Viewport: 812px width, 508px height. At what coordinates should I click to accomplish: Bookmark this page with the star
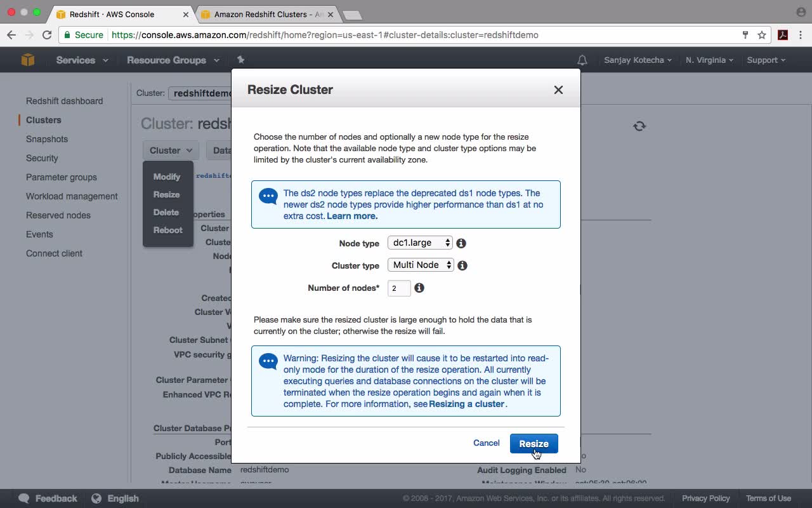(x=762, y=35)
